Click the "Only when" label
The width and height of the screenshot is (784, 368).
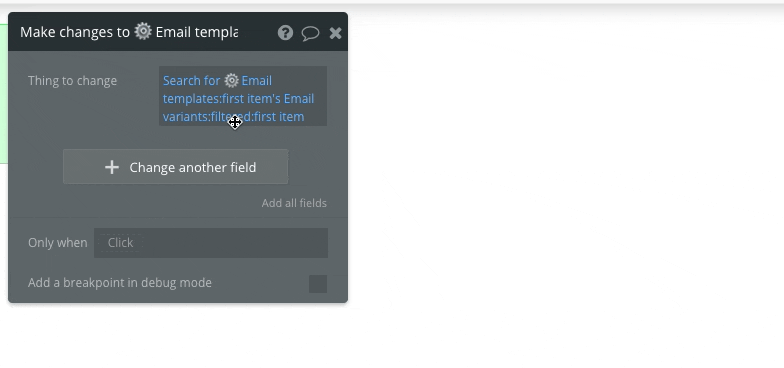(x=58, y=242)
